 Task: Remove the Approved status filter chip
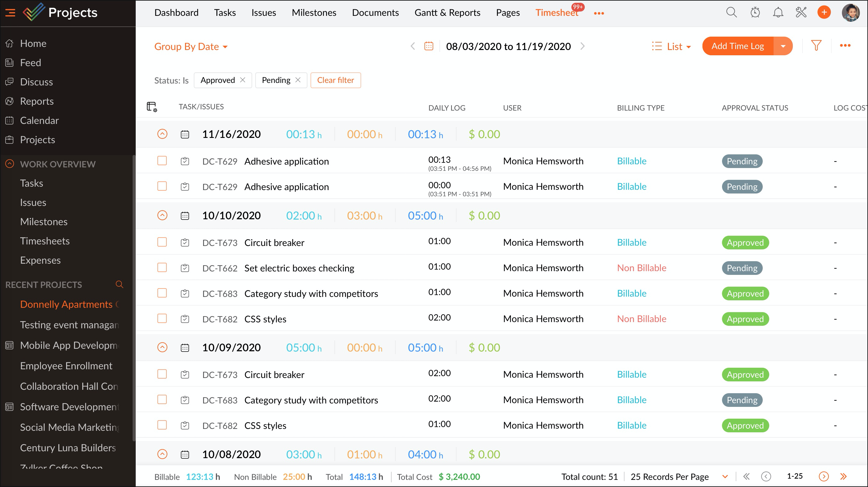pos(243,80)
